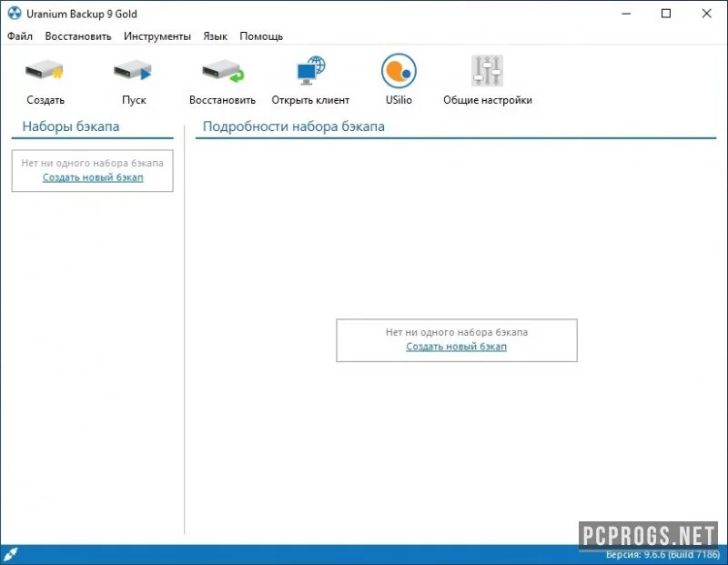Click the Подробности набора бэкапа heading
The image size is (728, 565).
(293, 126)
